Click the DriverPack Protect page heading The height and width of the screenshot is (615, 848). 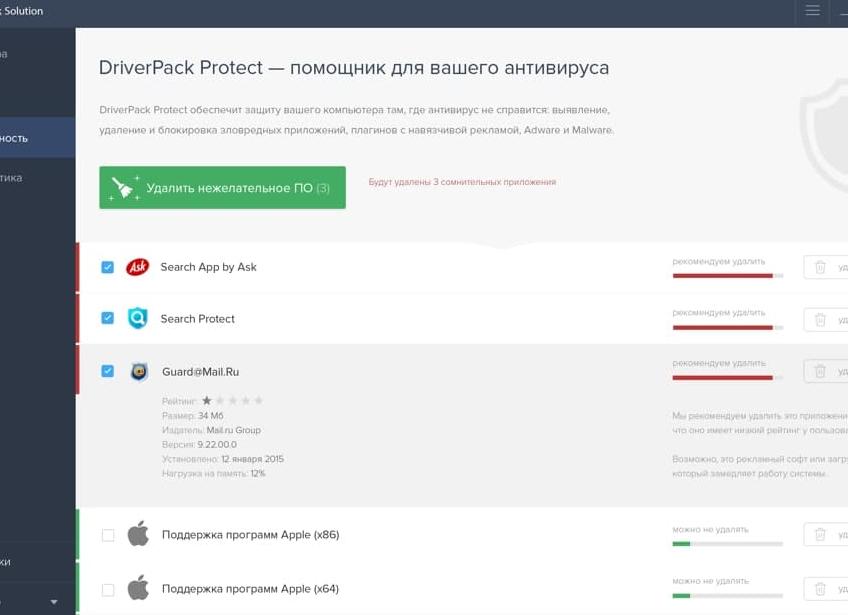(354, 68)
